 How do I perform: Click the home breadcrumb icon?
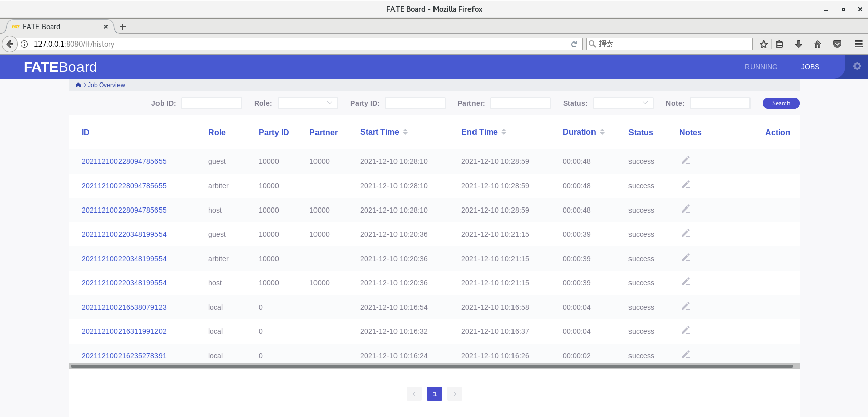point(78,85)
